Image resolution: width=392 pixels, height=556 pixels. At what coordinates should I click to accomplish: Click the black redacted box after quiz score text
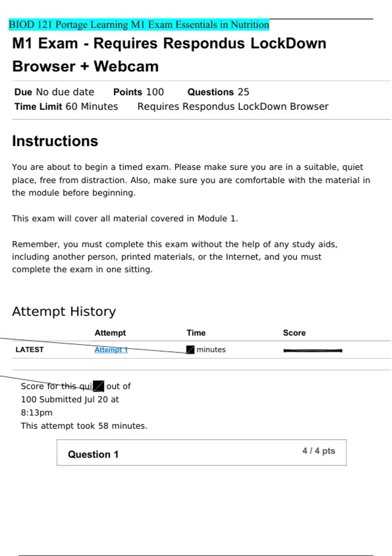(x=98, y=386)
